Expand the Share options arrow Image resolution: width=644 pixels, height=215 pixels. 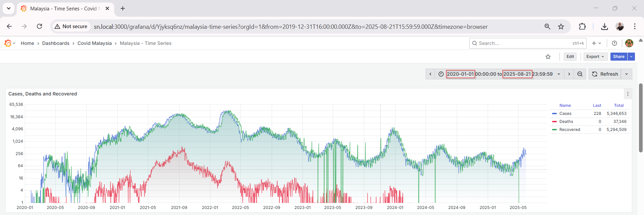pyautogui.click(x=631, y=57)
